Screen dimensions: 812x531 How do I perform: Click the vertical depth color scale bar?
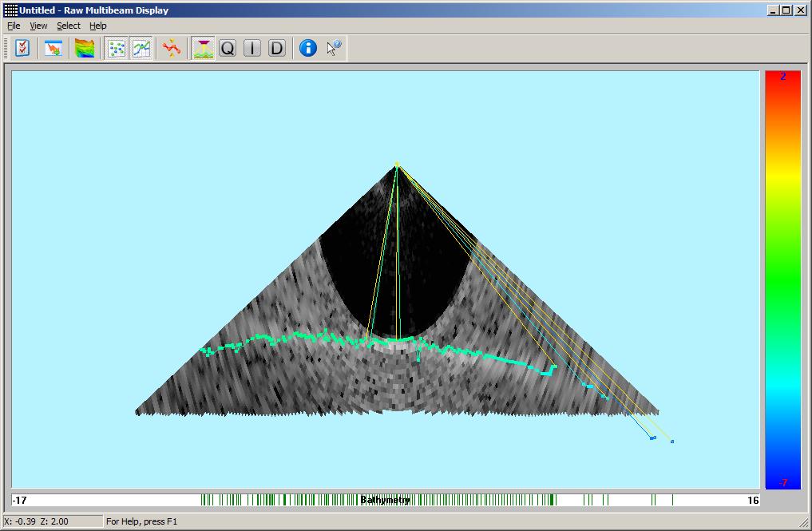tap(782, 279)
